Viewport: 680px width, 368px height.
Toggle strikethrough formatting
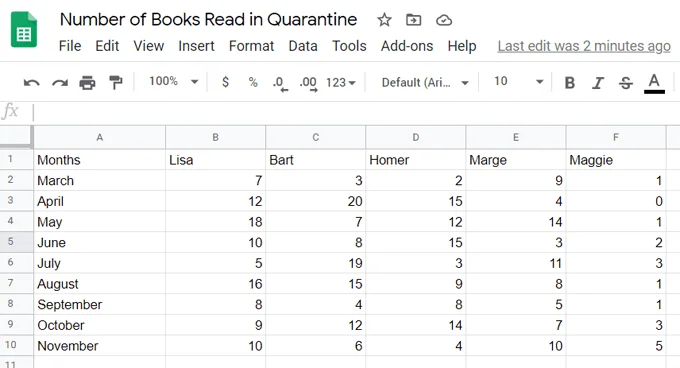(x=625, y=82)
